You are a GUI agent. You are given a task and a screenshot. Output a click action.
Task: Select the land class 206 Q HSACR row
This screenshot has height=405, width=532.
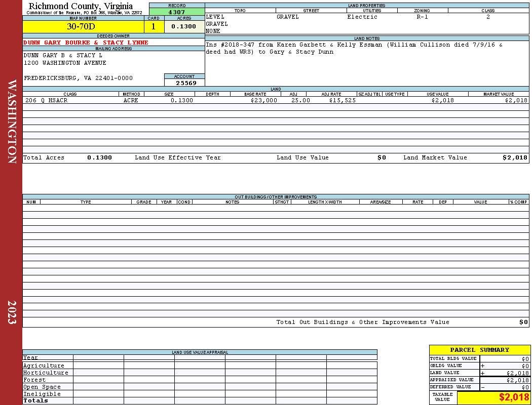276,100
